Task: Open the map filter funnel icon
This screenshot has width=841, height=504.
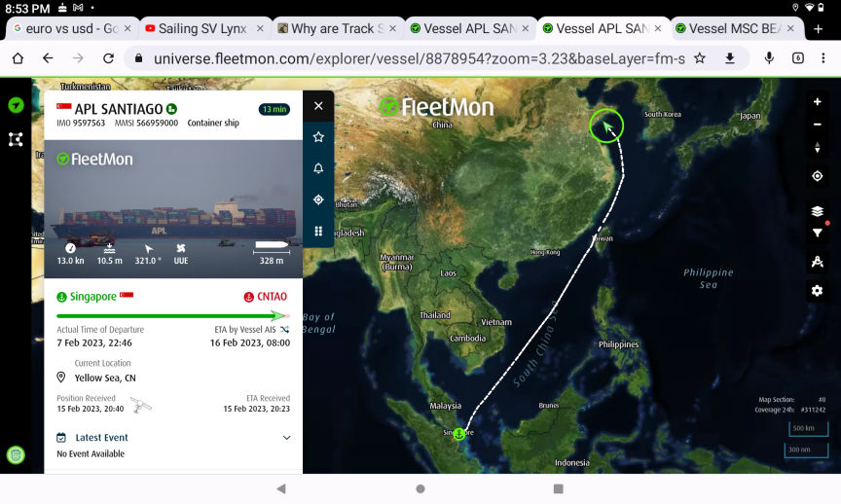Action: [x=817, y=234]
